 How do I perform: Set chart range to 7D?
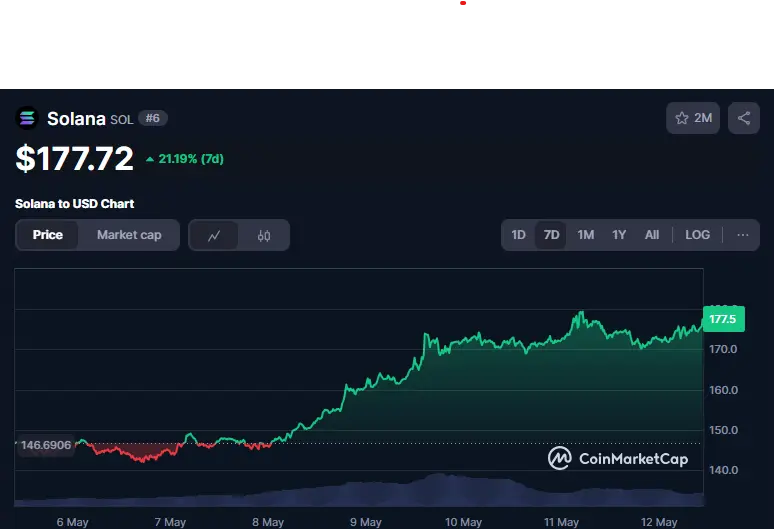[x=551, y=235]
